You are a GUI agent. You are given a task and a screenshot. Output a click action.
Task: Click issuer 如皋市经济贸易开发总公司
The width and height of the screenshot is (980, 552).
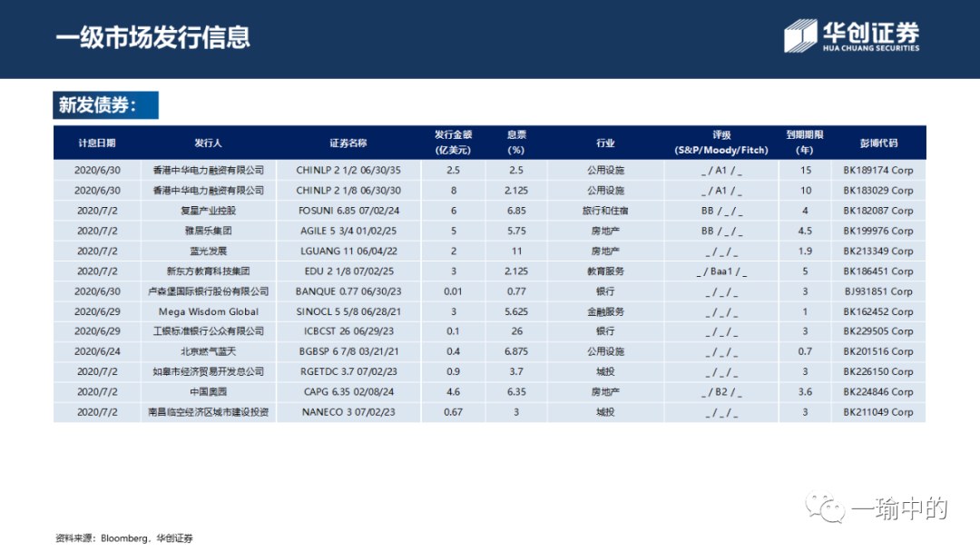(x=208, y=371)
